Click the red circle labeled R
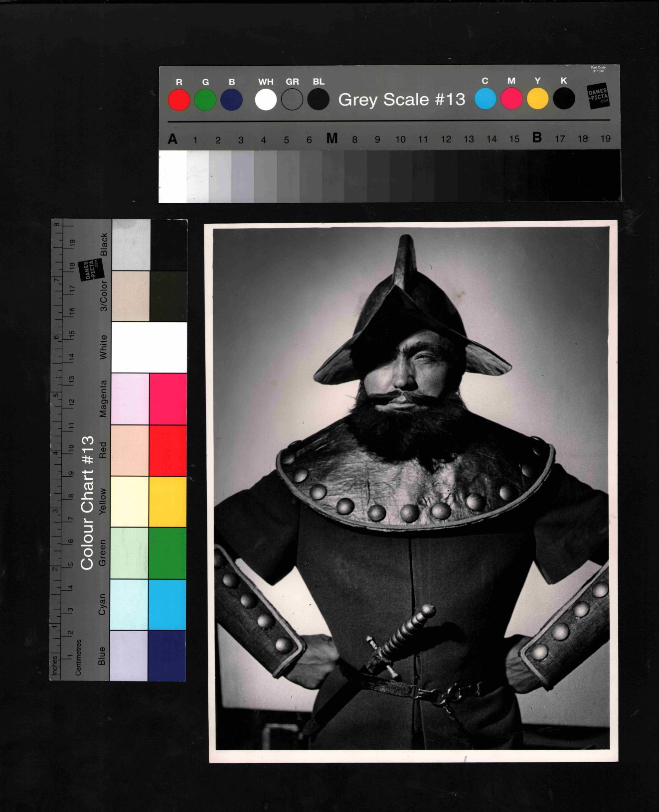Viewport: 659px width, 812px height. pyautogui.click(x=179, y=100)
